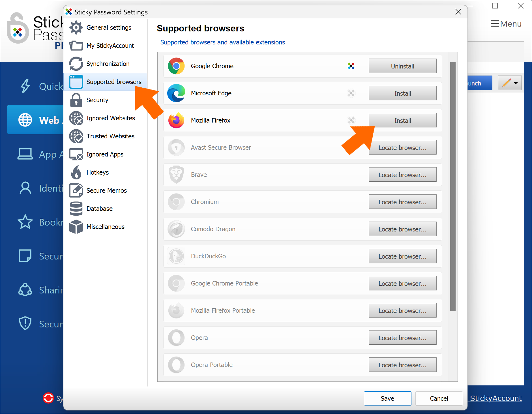Click the StickyAccount link in main window
The image size is (532, 414).
(x=496, y=398)
